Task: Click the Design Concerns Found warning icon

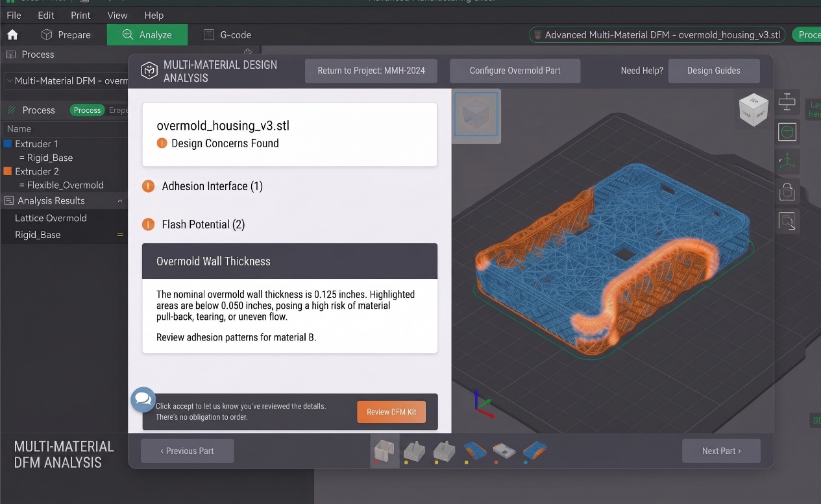Action: click(162, 143)
